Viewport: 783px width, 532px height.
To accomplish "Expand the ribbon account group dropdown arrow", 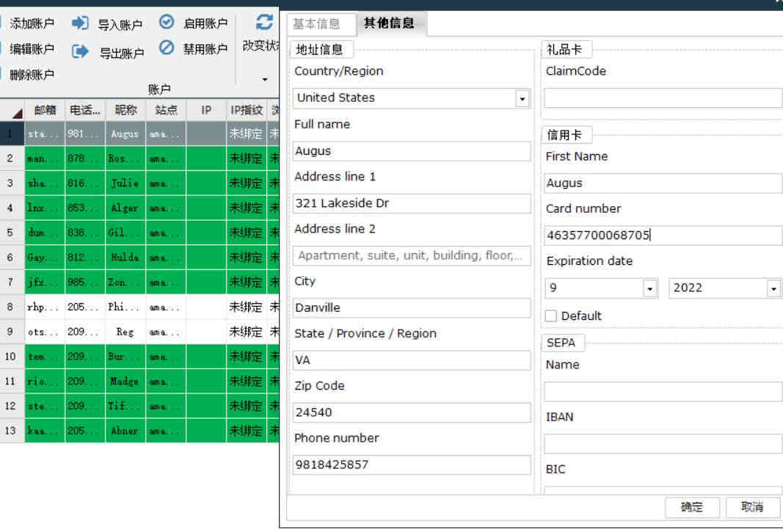I will tap(265, 79).
